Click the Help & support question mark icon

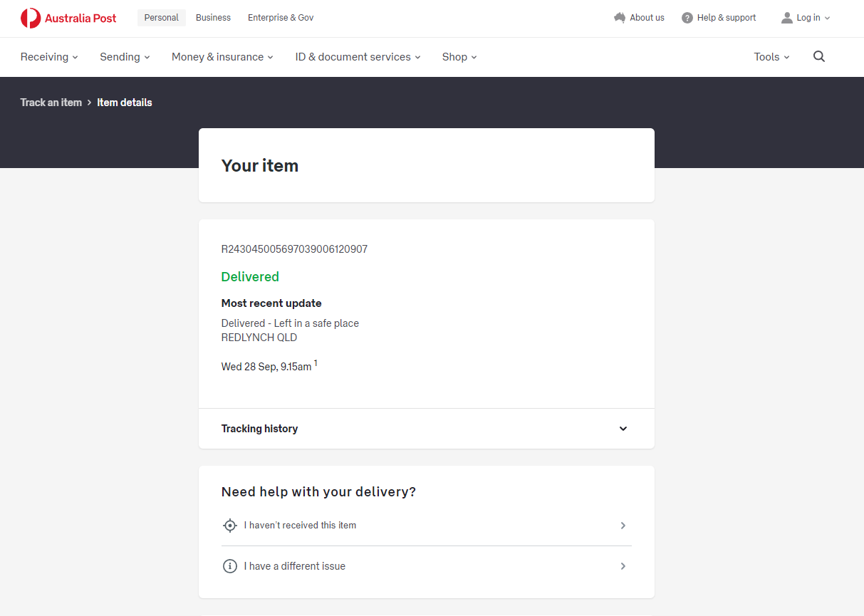[x=687, y=18]
